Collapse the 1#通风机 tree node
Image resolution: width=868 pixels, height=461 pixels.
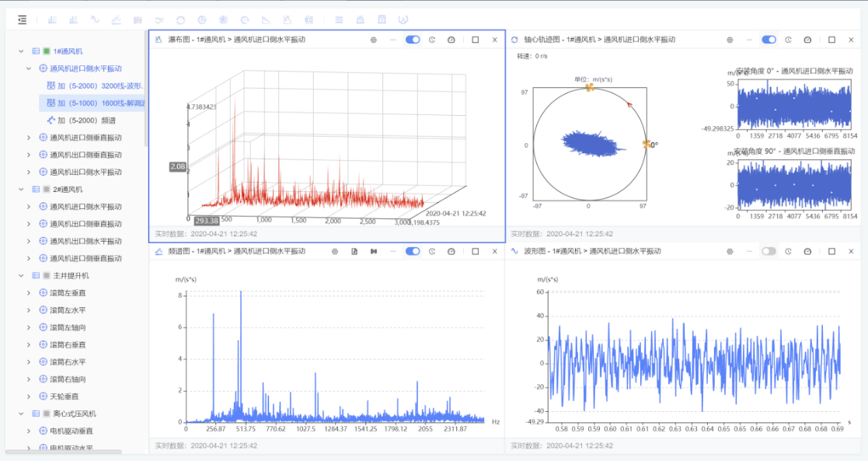pyautogui.click(x=21, y=51)
